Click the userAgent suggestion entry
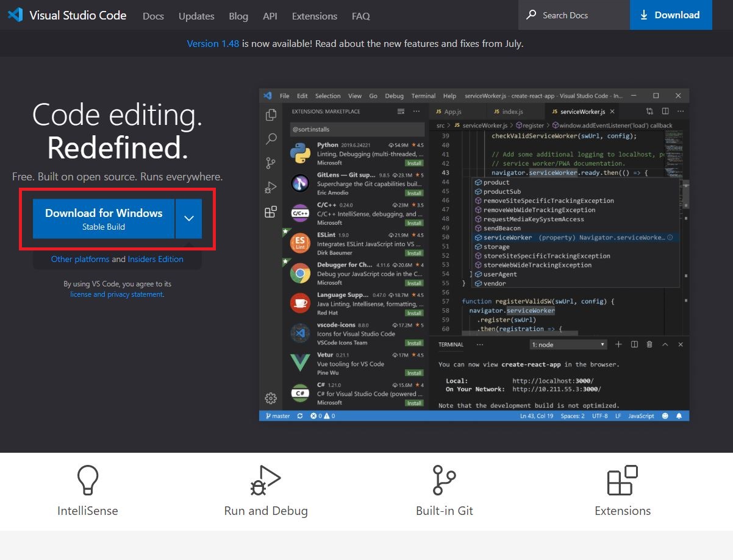The width and height of the screenshot is (733, 560). point(575,274)
